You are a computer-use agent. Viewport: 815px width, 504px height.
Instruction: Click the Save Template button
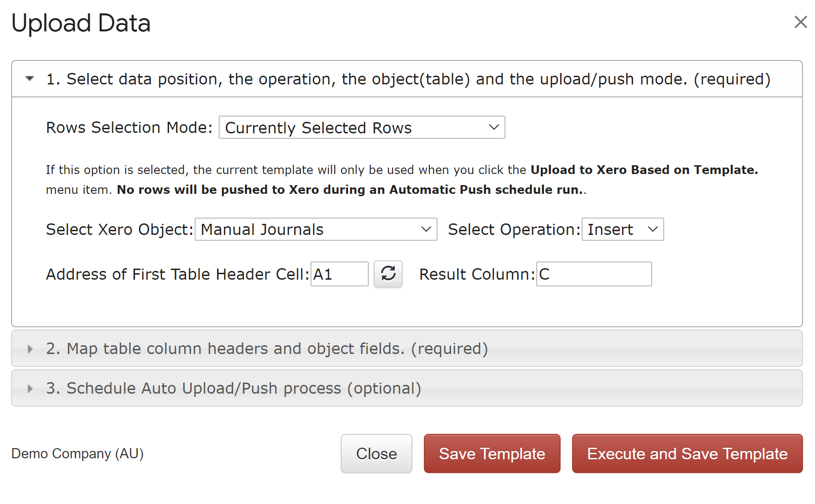pos(492,454)
